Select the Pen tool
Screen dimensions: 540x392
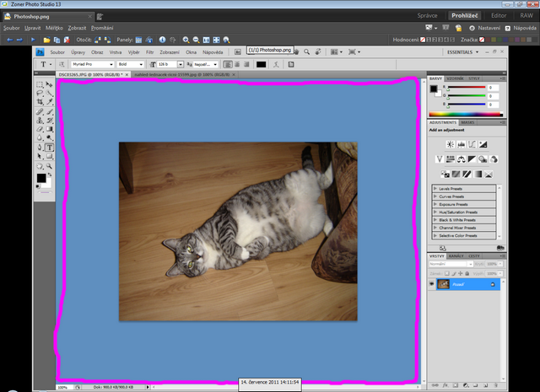pyautogui.click(x=40, y=147)
